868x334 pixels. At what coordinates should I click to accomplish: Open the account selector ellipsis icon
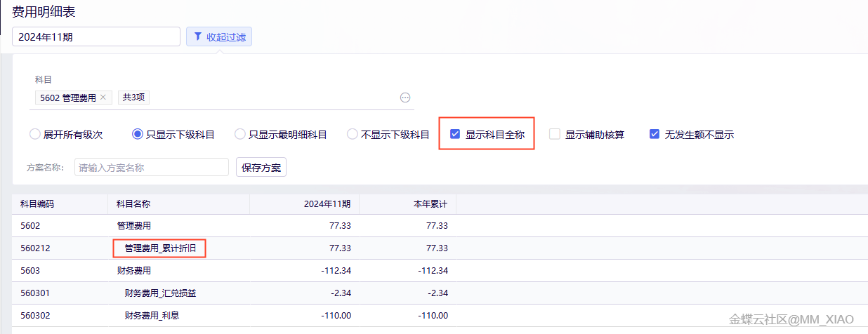[x=405, y=98]
